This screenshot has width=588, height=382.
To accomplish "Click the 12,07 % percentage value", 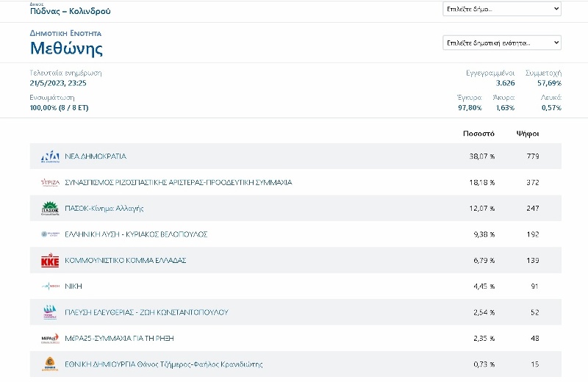I will pyautogui.click(x=482, y=209).
